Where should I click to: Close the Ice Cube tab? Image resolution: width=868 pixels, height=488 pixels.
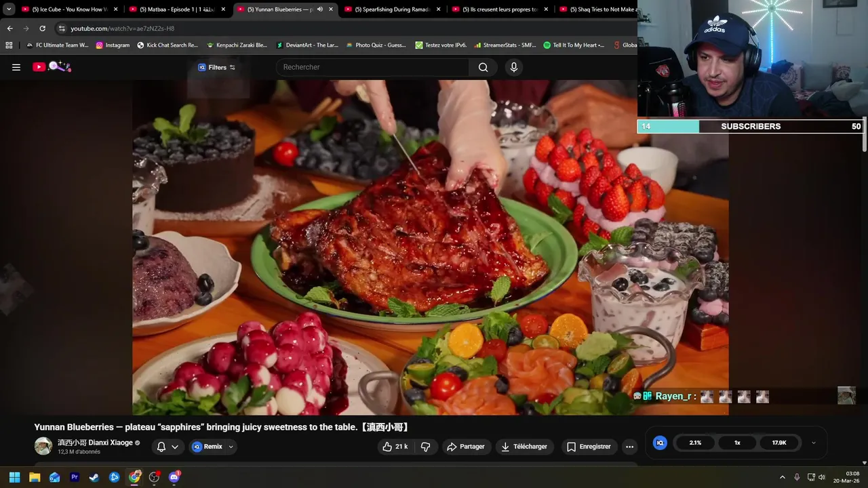(115, 9)
